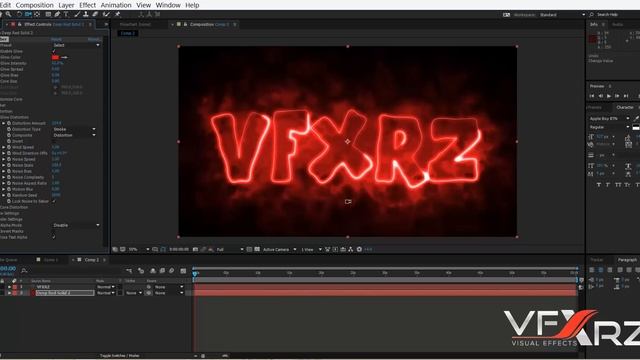Image resolution: width=640 pixels, height=360 pixels.
Task: Toggle the Random Seed stopwatch
Action: click(x=9, y=196)
